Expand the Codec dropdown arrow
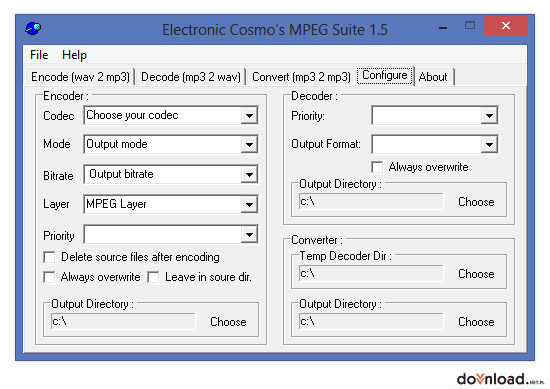 (x=249, y=115)
